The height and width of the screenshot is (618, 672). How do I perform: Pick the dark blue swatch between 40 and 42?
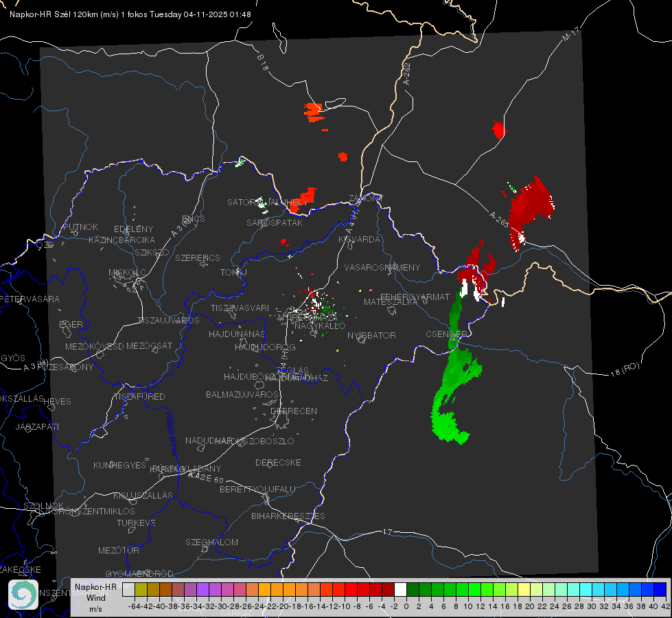pyautogui.click(x=660, y=589)
